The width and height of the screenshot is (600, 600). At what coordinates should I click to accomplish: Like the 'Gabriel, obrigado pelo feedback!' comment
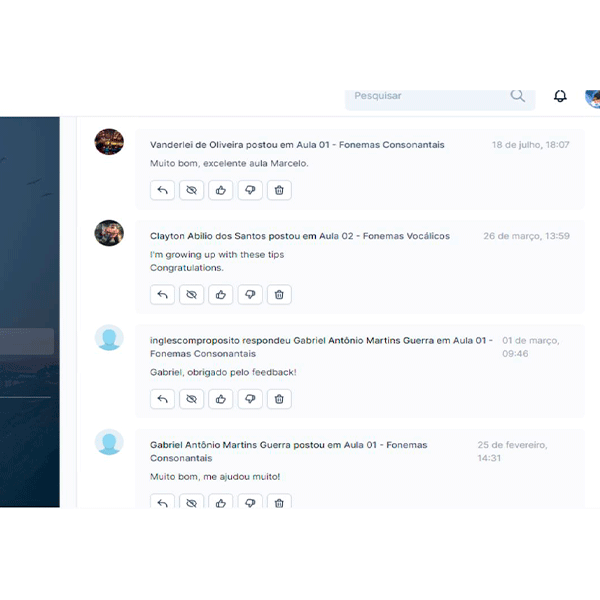(x=220, y=399)
